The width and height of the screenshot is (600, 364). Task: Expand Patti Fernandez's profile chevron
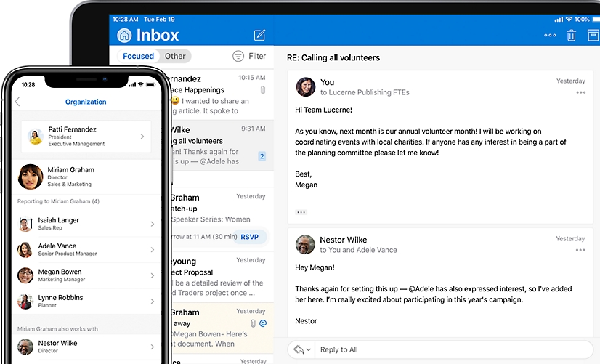pos(142,136)
